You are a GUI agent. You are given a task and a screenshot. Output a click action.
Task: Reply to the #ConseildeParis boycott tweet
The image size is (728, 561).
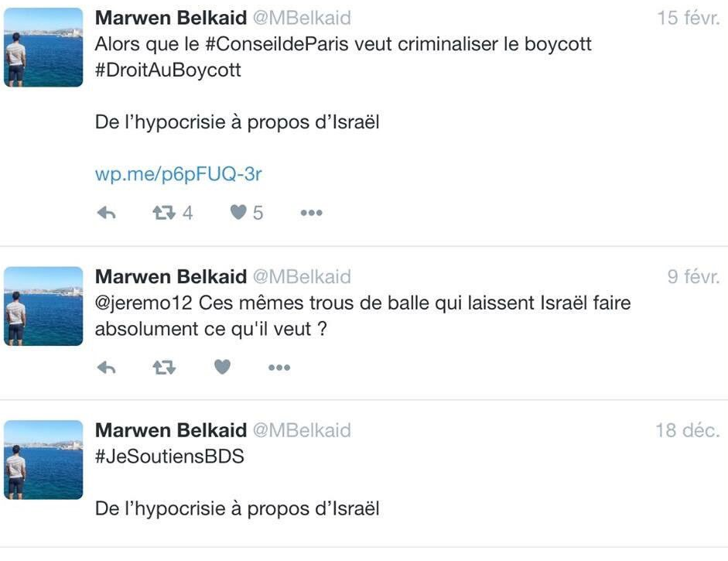coord(106,213)
